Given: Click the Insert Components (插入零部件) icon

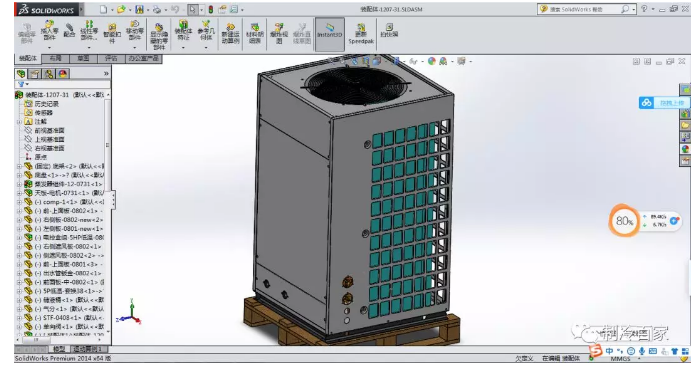Looking at the screenshot, I should pos(49,30).
